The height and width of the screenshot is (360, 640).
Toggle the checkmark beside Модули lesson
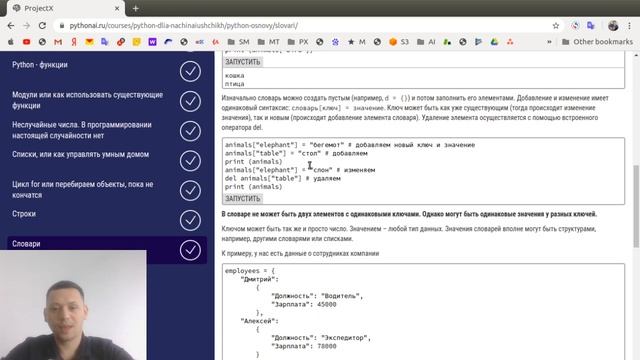[x=190, y=101]
